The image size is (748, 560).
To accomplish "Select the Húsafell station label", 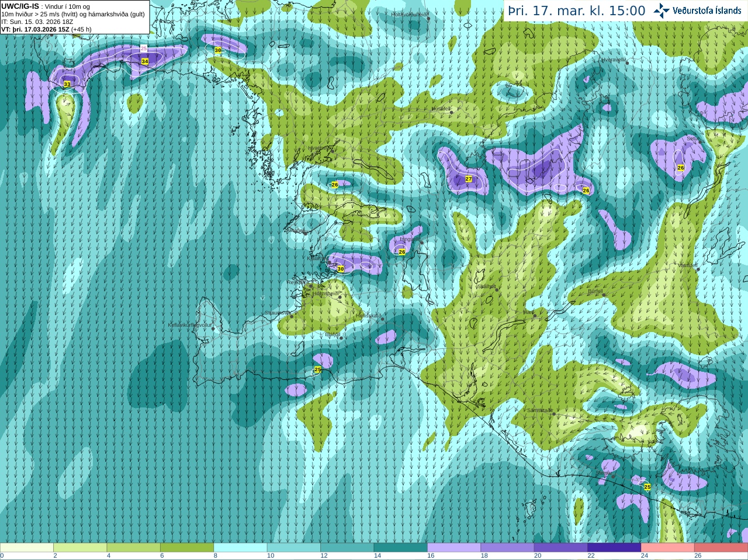I will pyautogui.click(x=441, y=109).
